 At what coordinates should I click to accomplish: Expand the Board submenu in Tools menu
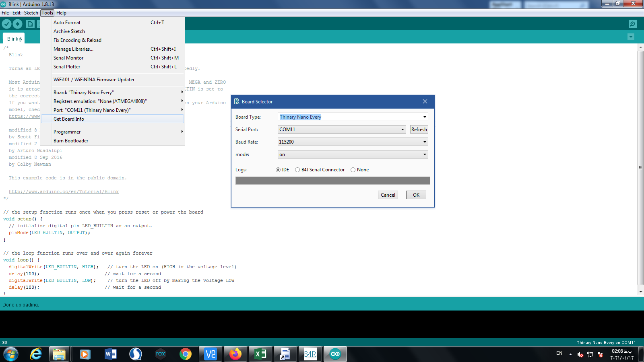click(x=113, y=93)
